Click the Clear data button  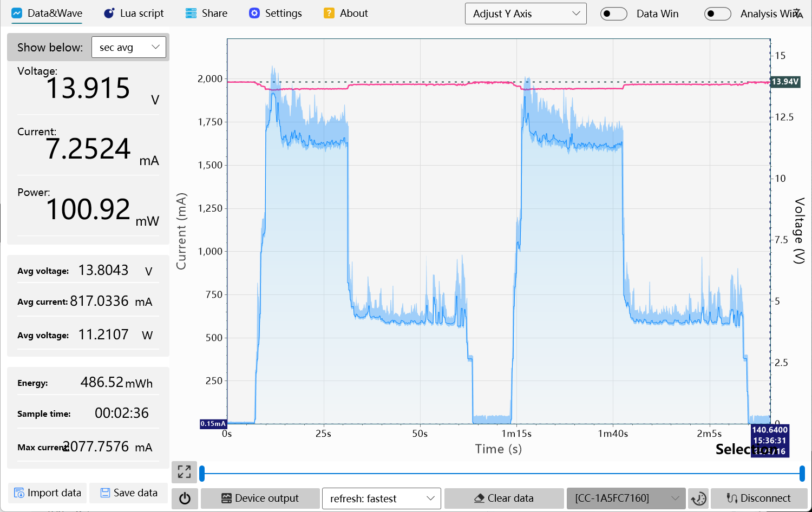pos(503,498)
